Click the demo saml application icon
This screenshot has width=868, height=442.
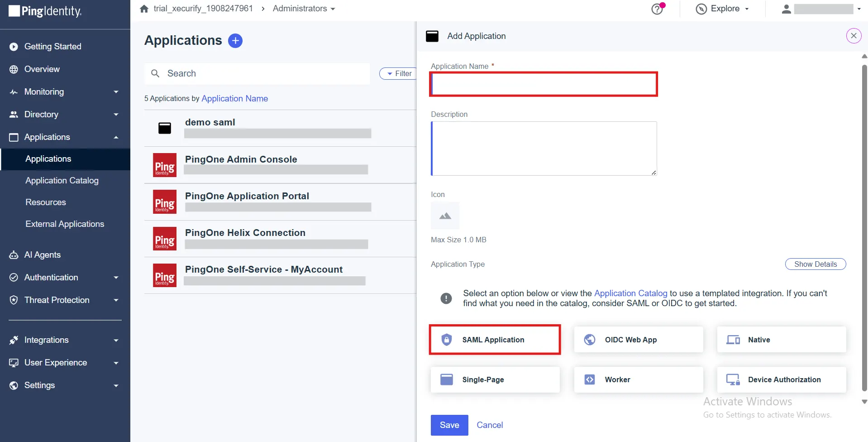165,128
